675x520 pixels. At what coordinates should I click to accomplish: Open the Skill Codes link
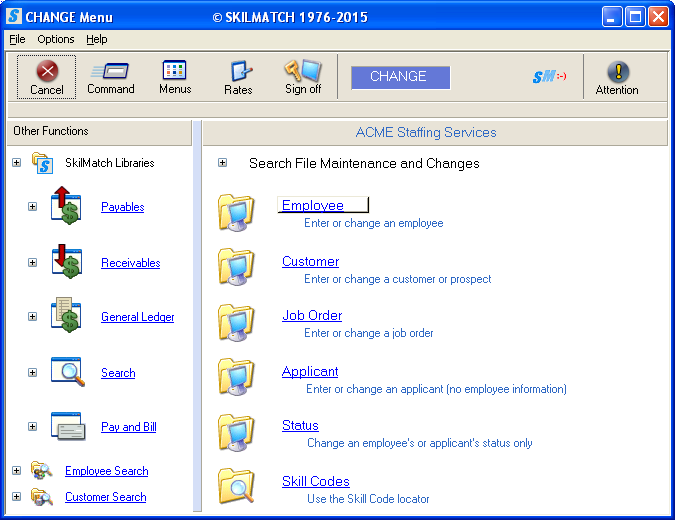(316, 481)
